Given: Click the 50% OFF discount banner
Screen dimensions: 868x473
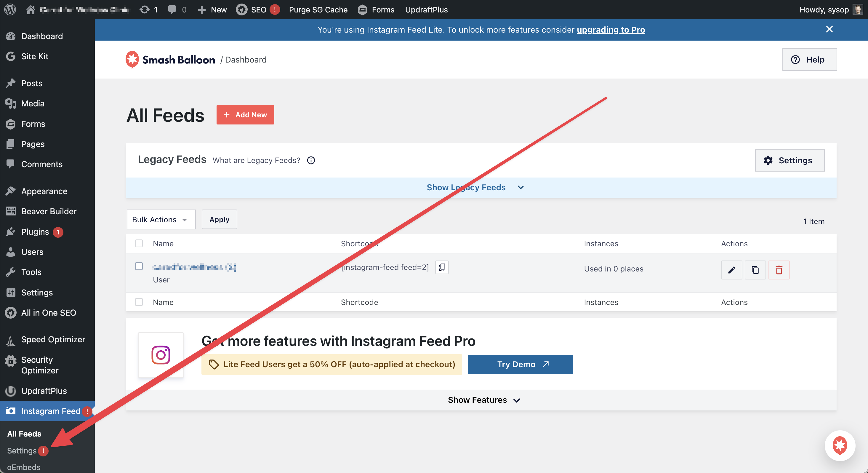Looking at the screenshot, I should coord(331,364).
